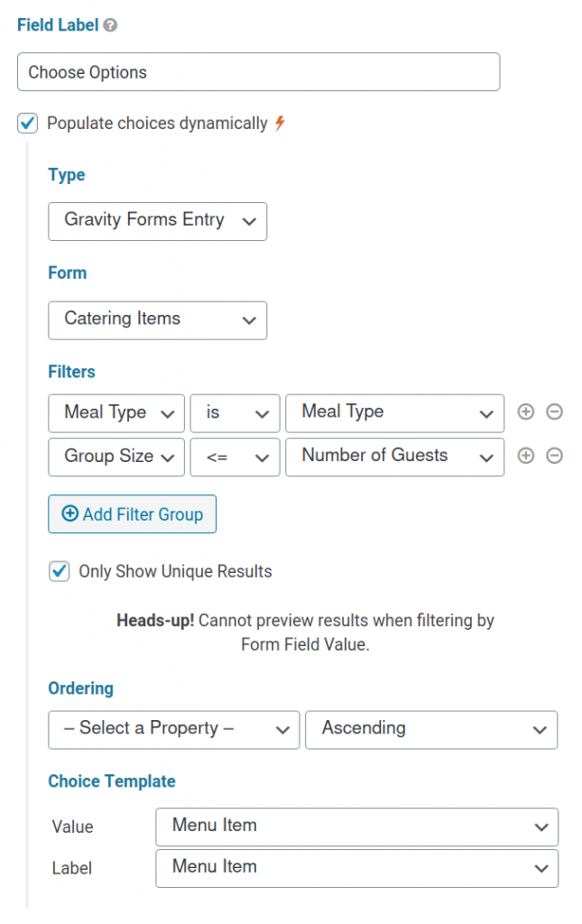This screenshot has width=582, height=924.
Task: Open the 'is' operator dropdown
Action: click(235, 412)
